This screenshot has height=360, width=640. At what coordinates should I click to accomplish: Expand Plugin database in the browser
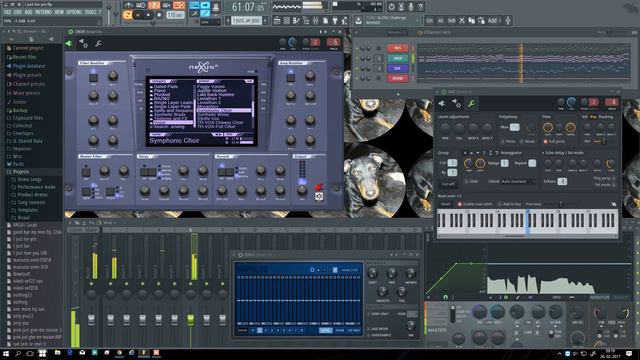(x=29, y=66)
